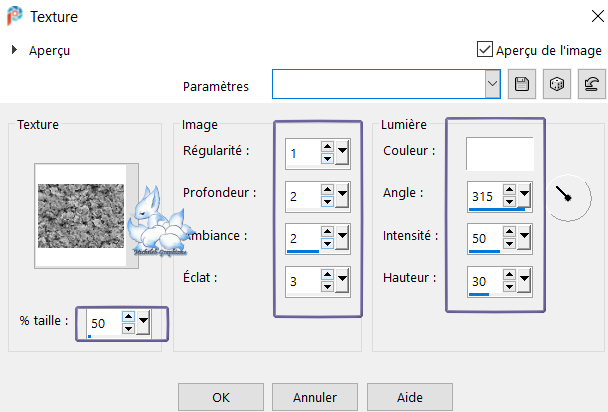Image resolution: width=608 pixels, height=412 pixels.
Task: Decrease the Intensité value
Action: point(509,244)
